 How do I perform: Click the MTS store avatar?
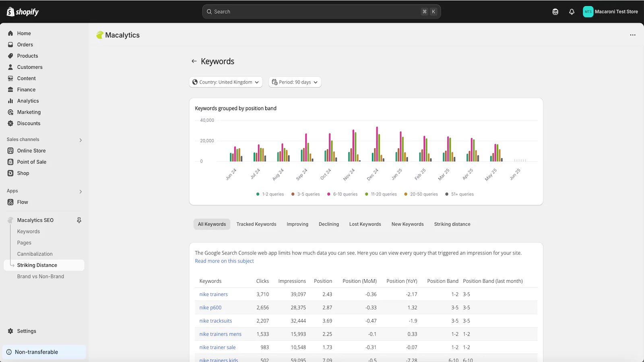pos(588,12)
